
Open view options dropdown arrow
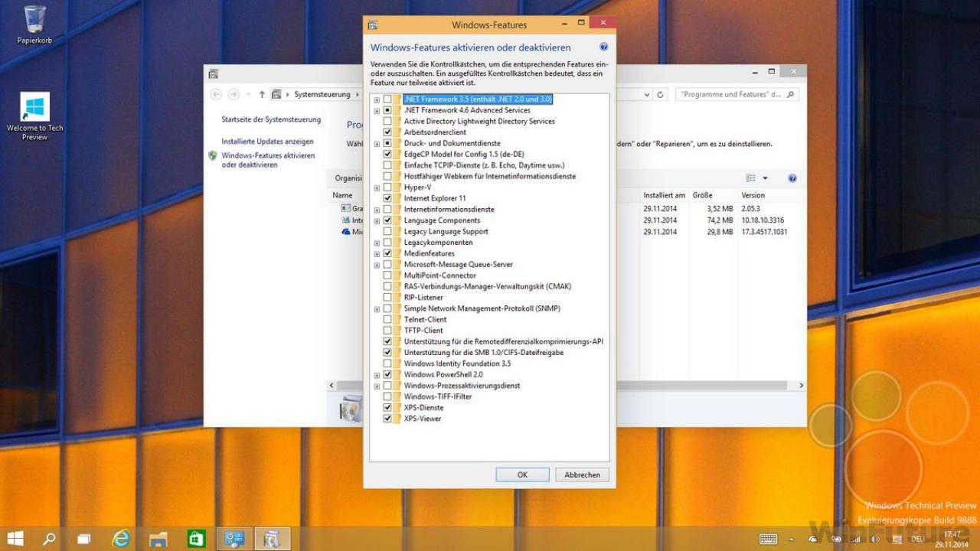[764, 178]
